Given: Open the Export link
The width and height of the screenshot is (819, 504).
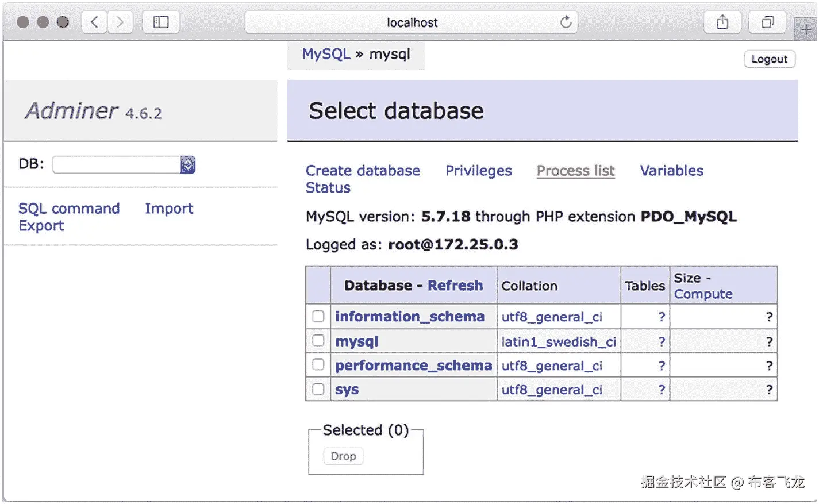Looking at the screenshot, I should (x=41, y=226).
